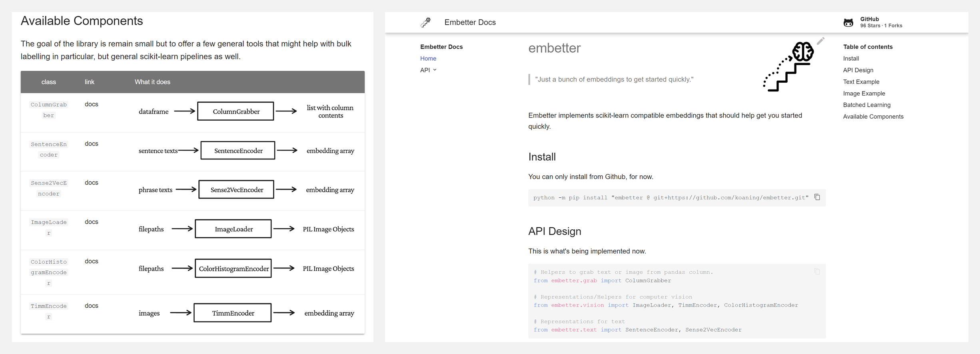Screen dimensions: 980x354
Task: Click the ColorHistogramEncoder diagram box
Action: tap(234, 268)
